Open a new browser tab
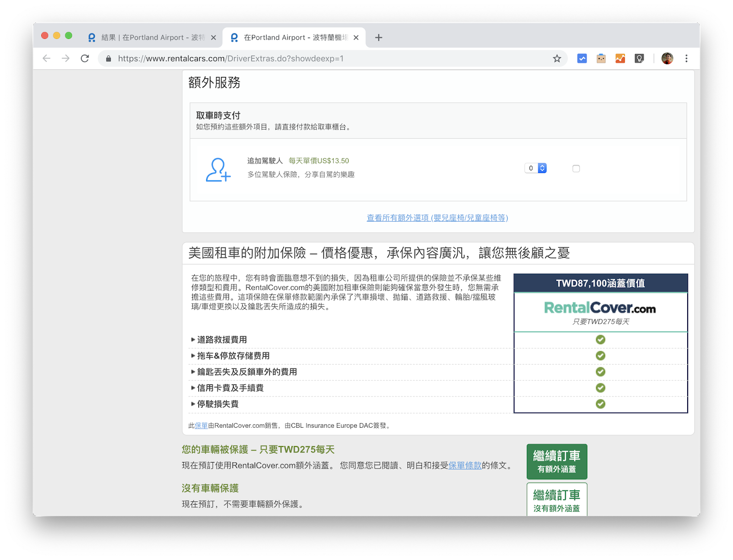This screenshot has width=733, height=560. [378, 38]
